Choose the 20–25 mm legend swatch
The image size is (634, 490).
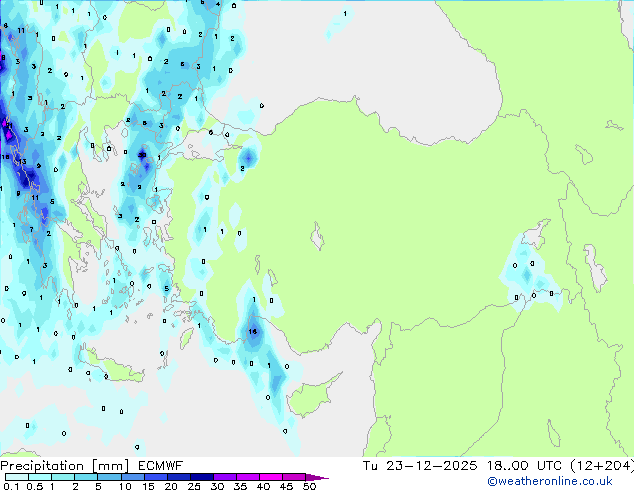(179, 477)
